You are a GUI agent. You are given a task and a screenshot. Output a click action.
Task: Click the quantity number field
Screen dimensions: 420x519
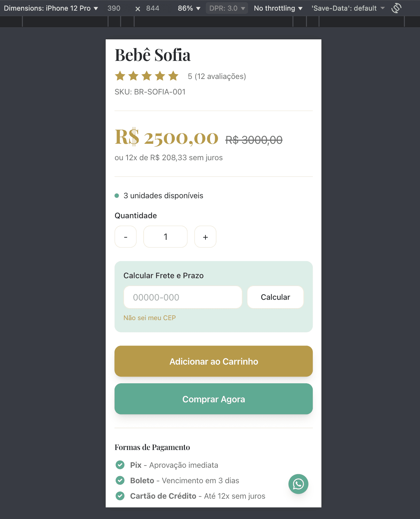pyautogui.click(x=166, y=237)
